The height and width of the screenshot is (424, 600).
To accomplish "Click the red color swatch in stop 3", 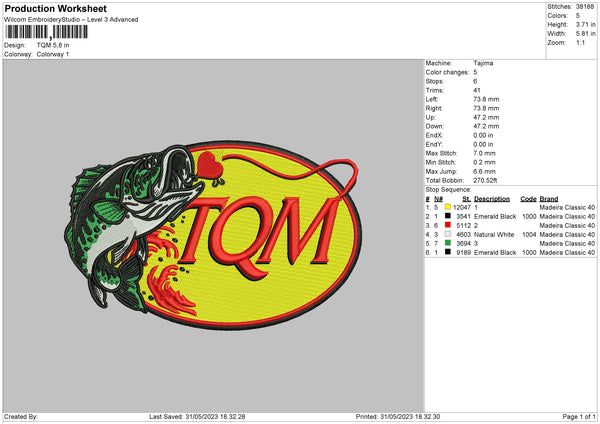I will (x=448, y=225).
